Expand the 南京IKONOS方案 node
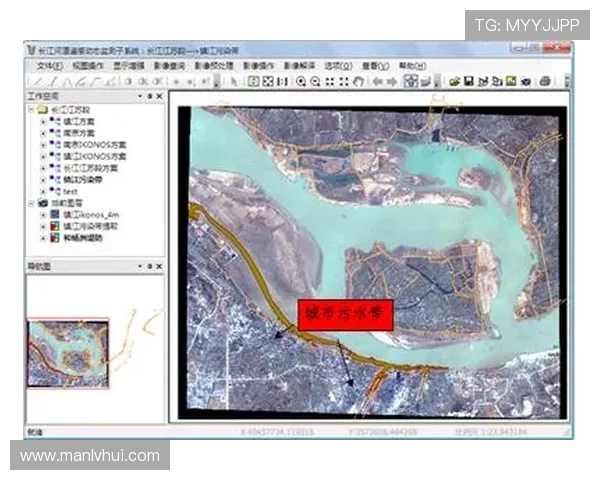This screenshot has height=480, width=600. (x=43, y=145)
